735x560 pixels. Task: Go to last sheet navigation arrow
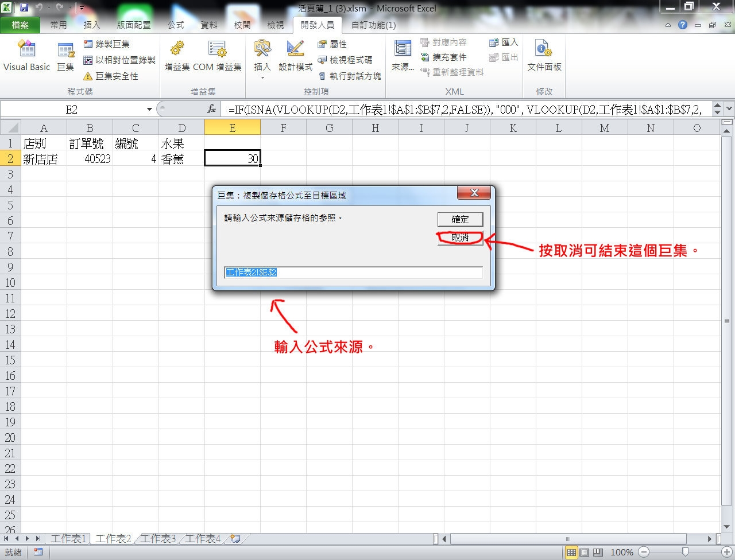[38, 538]
